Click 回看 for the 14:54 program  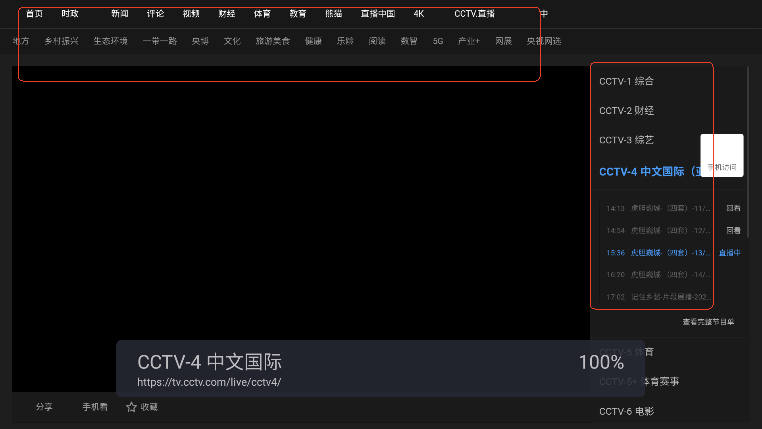[x=733, y=230]
